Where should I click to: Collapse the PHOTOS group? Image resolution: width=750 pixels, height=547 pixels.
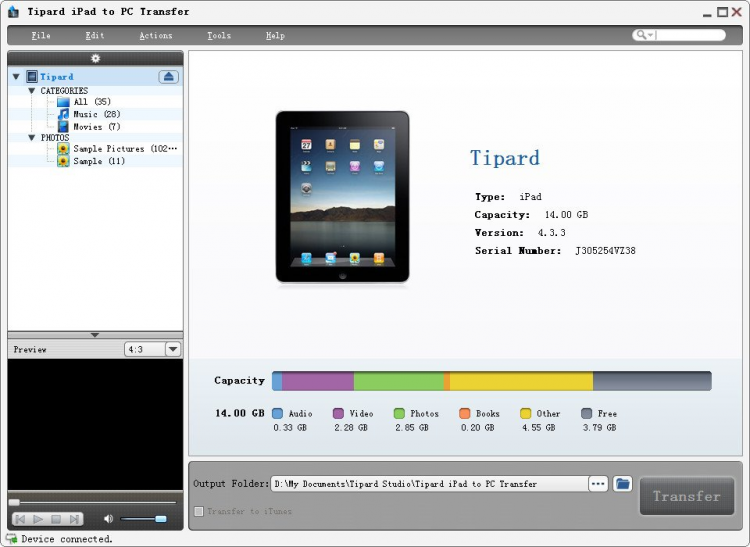click(x=32, y=138)
